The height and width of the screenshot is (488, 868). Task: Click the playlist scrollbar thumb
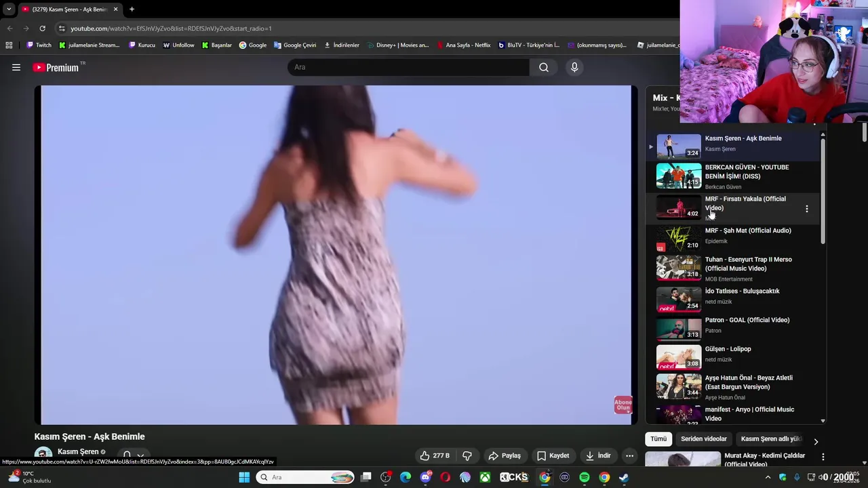tap(823, 191)
